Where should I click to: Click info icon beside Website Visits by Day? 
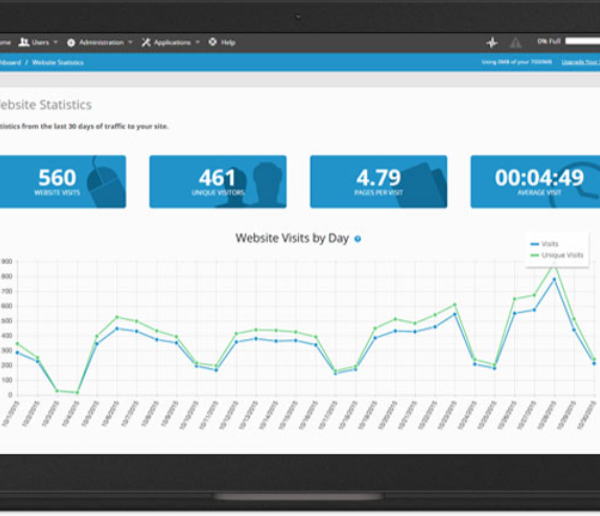click(x=357, y=239)
